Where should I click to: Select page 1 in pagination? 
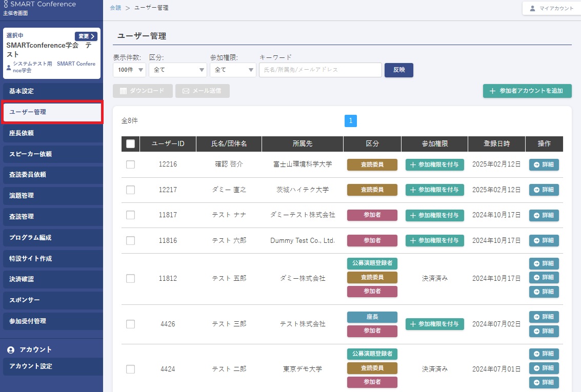coord(351,120)
